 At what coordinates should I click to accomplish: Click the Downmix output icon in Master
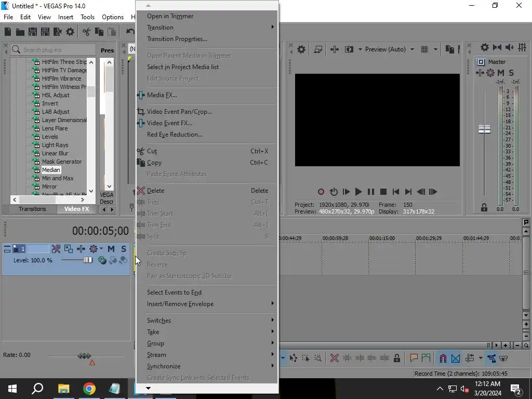tap(497, 47)
